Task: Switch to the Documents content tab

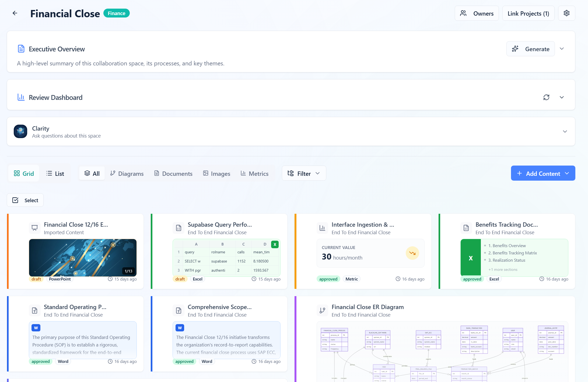Action: [173, 173]
